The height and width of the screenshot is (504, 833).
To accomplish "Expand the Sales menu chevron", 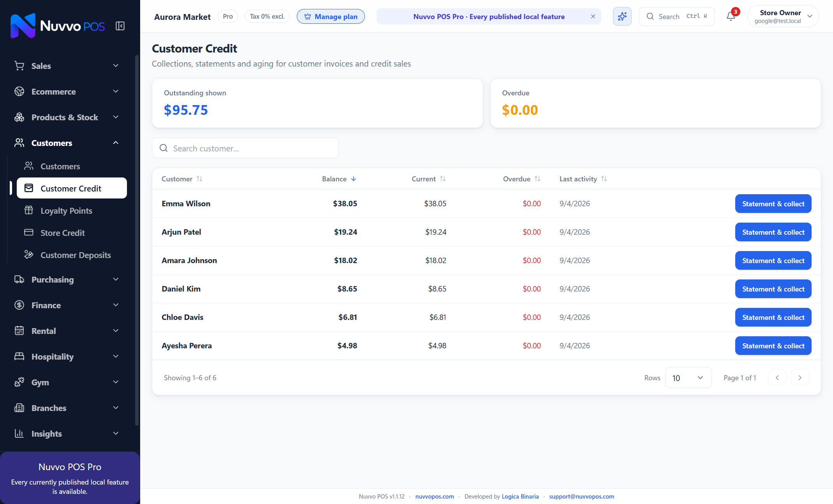I will (x=116, y=66).
